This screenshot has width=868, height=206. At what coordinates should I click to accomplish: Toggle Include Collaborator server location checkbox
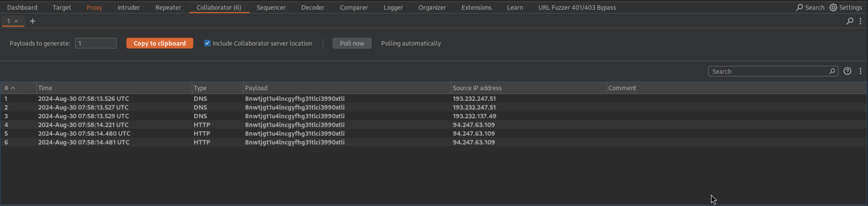[x=207, y=43]
